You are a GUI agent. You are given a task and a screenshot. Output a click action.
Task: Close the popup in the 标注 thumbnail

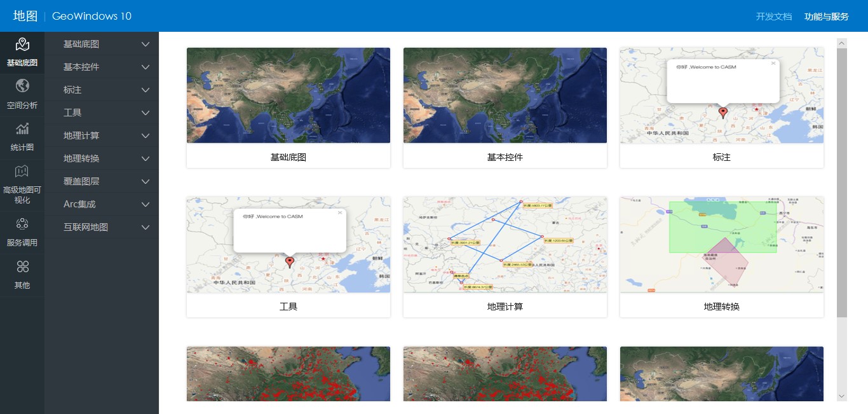pyautogui.click(x=773, y=63)
